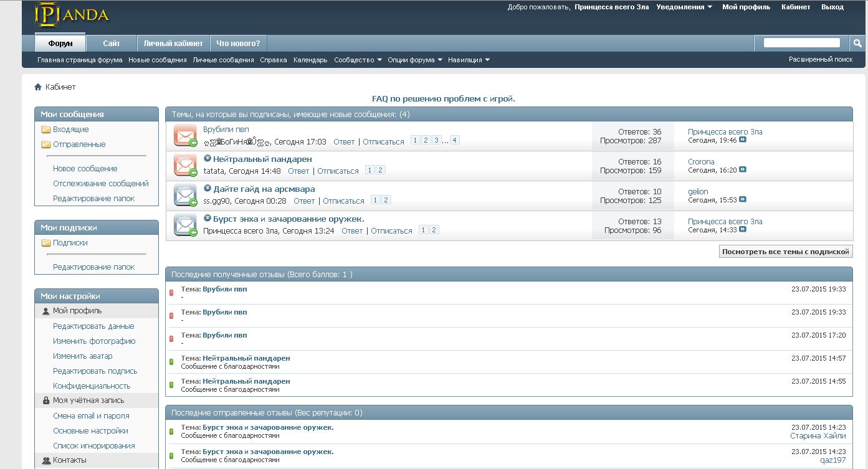868x469 pixels.
Task: Jump to last post by gelion
Action: 743,200
